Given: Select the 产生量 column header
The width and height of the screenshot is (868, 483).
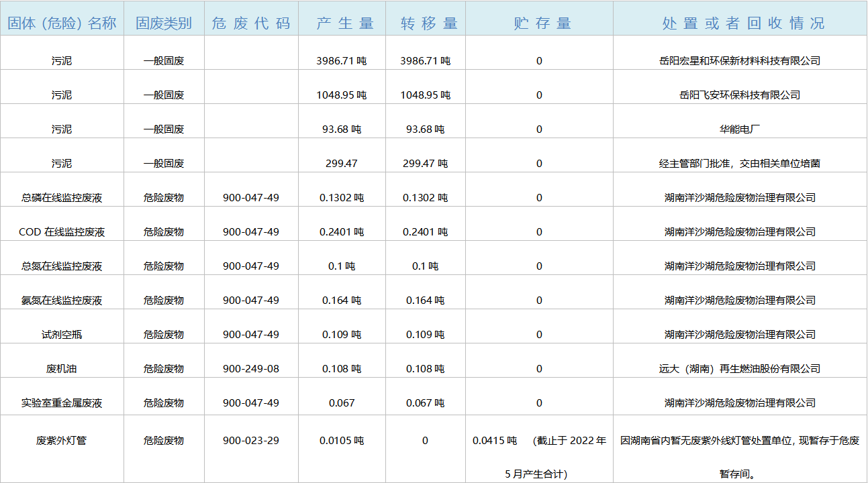Looking at the screenshot, I should [x=342, y=23].
